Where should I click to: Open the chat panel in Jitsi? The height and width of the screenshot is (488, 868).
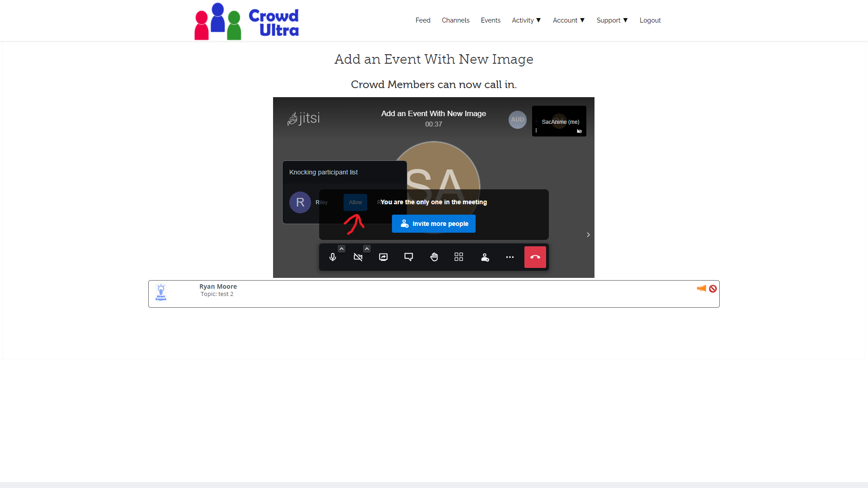click(x=408, y=257)
